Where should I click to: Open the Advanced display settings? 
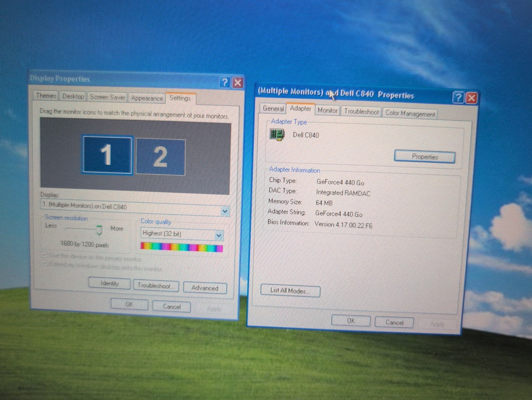coord(205,288)
